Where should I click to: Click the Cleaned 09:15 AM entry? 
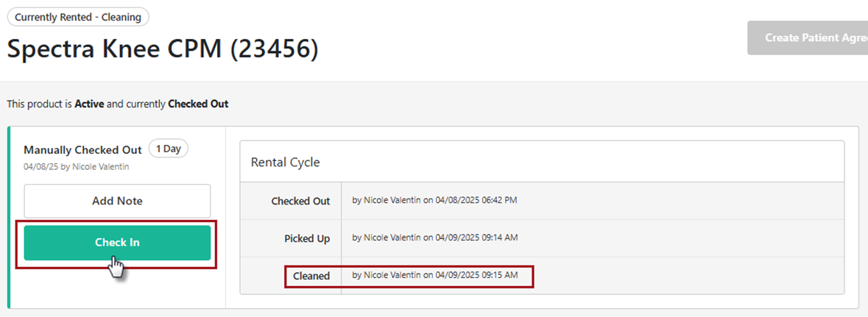tap(434, 275)
